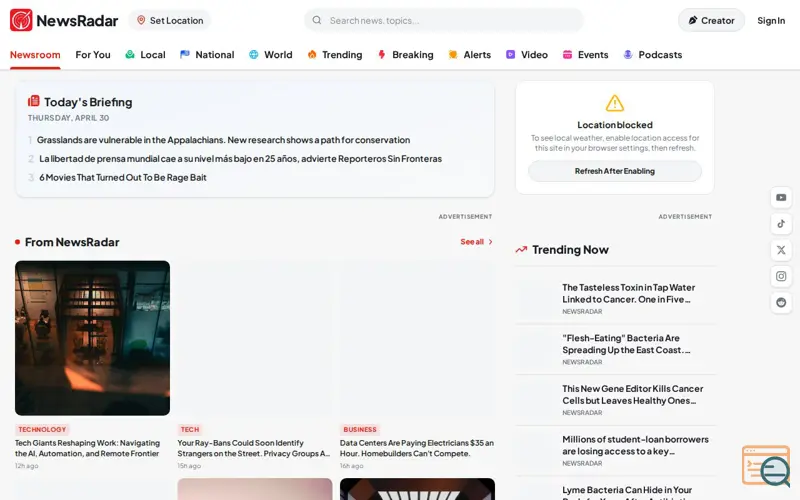Open the Events tab label
Viewport: 800px width, 500px height.
pyautogui.click(x=593, y=55)
